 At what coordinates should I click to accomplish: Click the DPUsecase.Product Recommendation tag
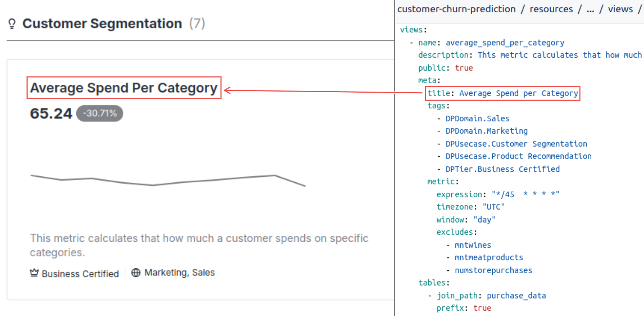pos(518,156)
